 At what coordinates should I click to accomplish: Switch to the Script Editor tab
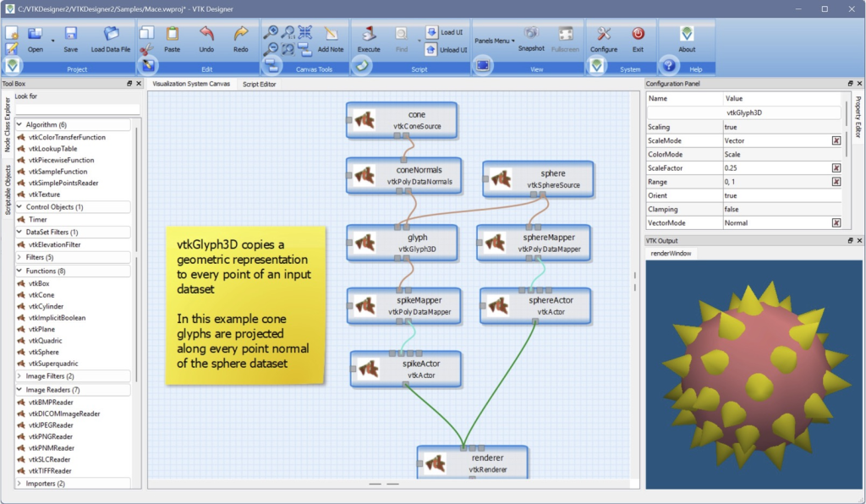coord(259,84)
